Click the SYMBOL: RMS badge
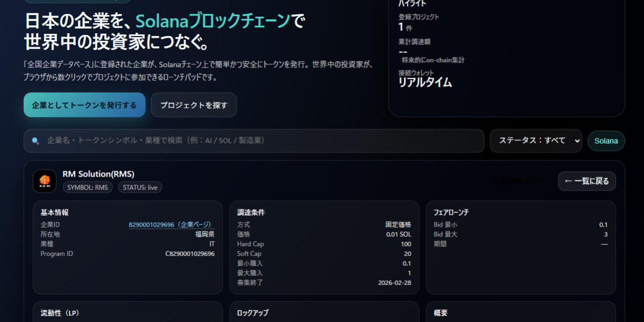Viewport: 644px width, 322px height. 87,187
